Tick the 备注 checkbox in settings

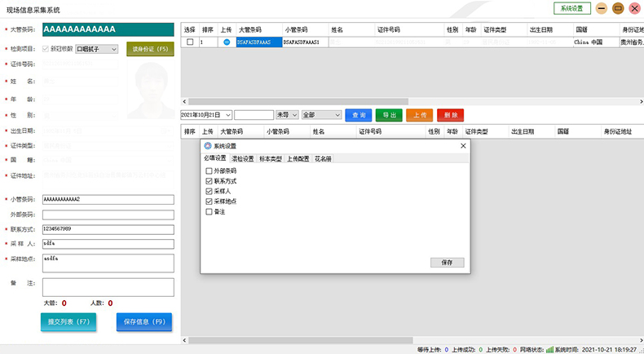tap(210, 211)
